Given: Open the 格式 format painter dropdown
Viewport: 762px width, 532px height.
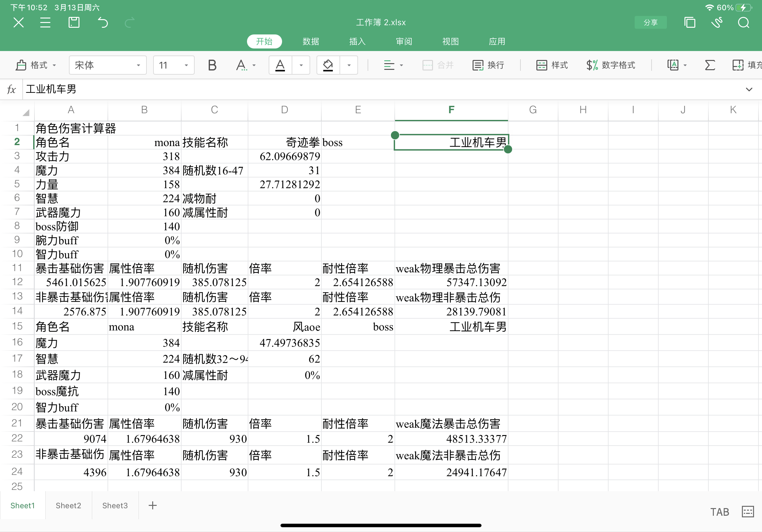Looking at the screenshot, I should 36,65.
